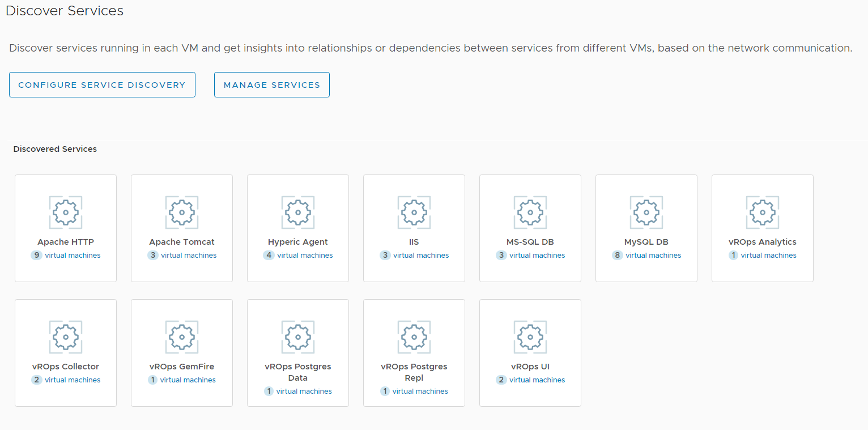
Task: Select the MS-SQL DB gear icon
Action: (x=530, y=212)
